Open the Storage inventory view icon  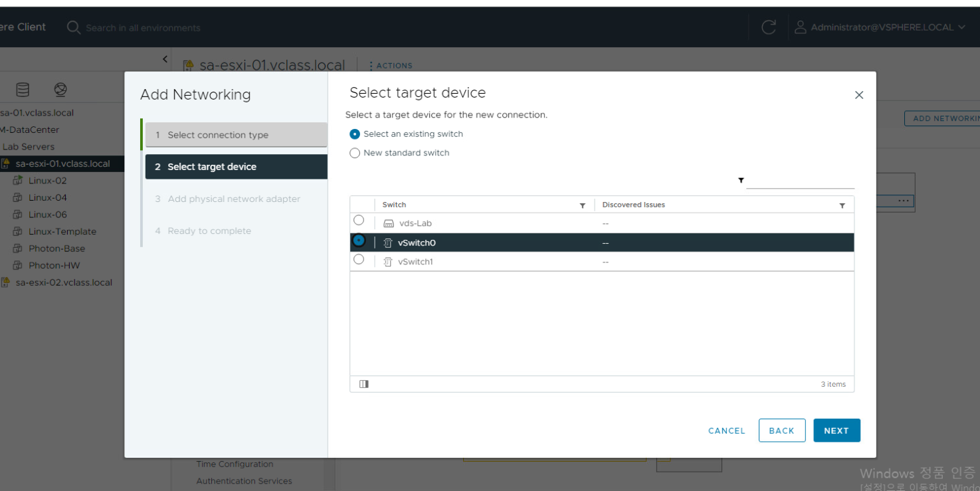point(23,89)
